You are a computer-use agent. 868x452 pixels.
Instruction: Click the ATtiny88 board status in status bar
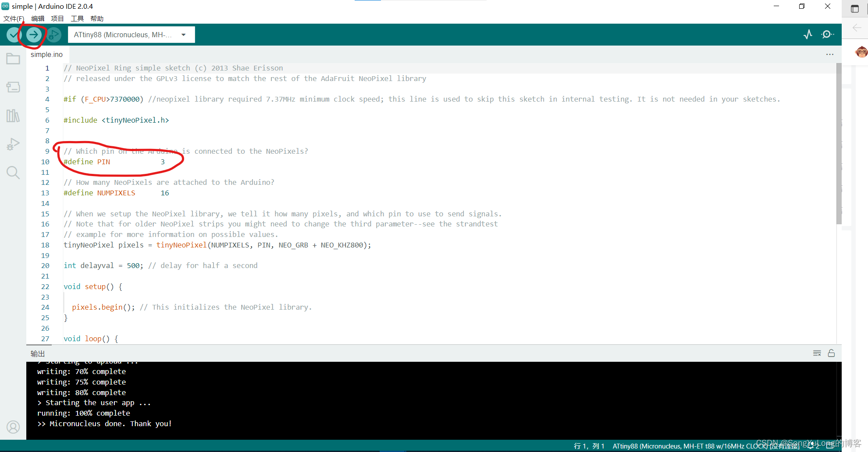[x=706, y=446]
